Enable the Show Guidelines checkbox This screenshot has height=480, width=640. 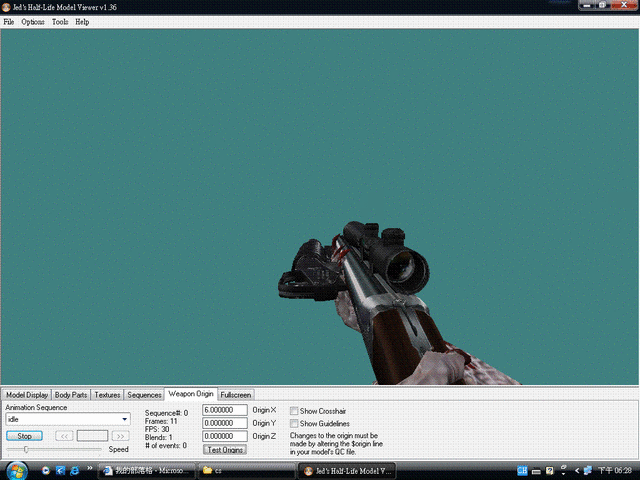[x=294, y=423]
